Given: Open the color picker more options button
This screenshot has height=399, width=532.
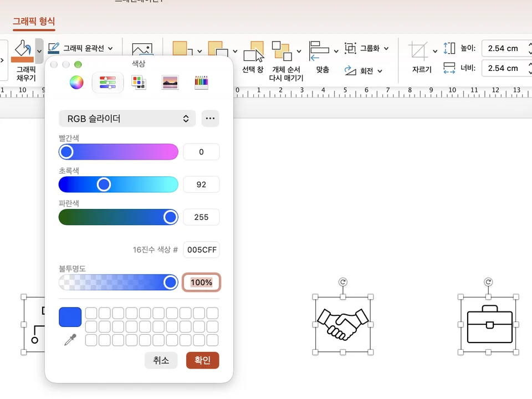Looking at the screenshot, I should pyautogui.click(x=211, y=119).
